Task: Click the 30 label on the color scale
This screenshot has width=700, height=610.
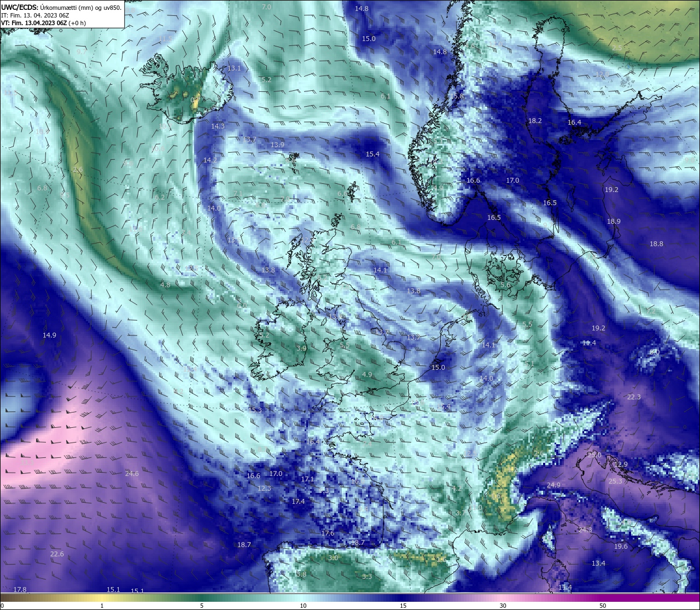Action: (x=503, y=606)
